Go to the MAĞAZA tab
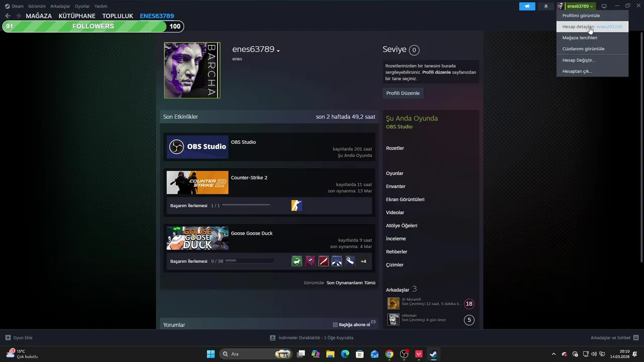Image resolution: width=644 pixels, height=362 pixels. pos(39,16)
